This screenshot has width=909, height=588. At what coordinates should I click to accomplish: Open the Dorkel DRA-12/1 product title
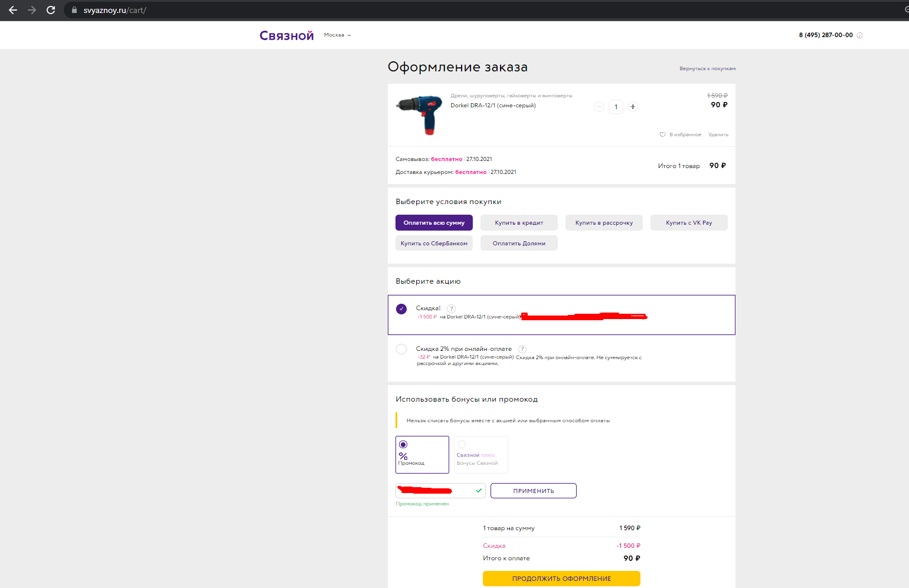[493, 106]
